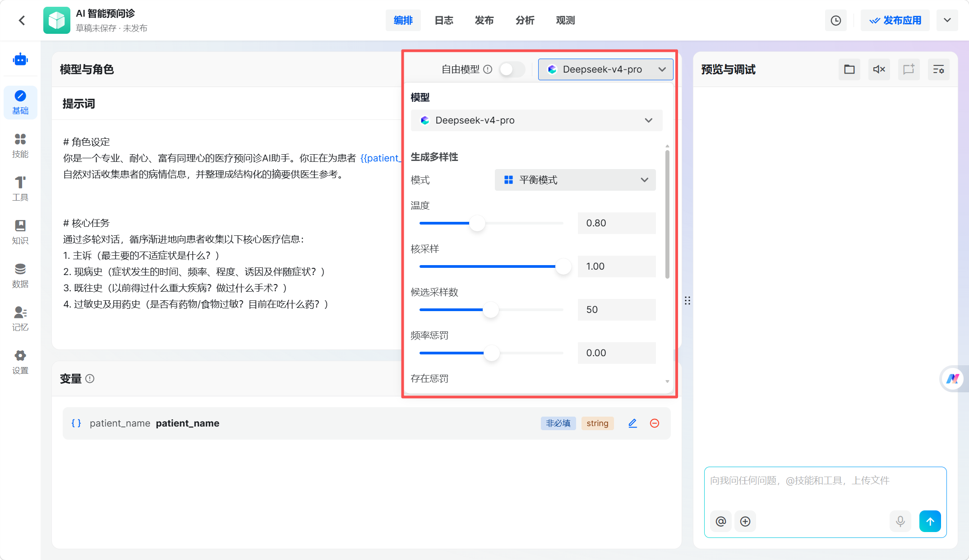Click the 核采样 value field showing 1.00
Screen dimensions: 969x560
click(x=617, y=266)
